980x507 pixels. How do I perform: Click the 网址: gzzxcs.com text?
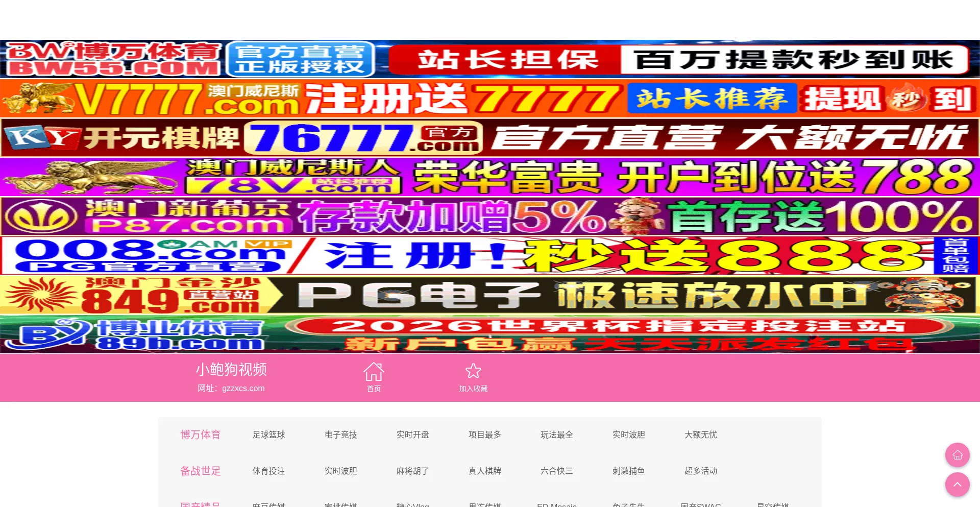[231, 388]
